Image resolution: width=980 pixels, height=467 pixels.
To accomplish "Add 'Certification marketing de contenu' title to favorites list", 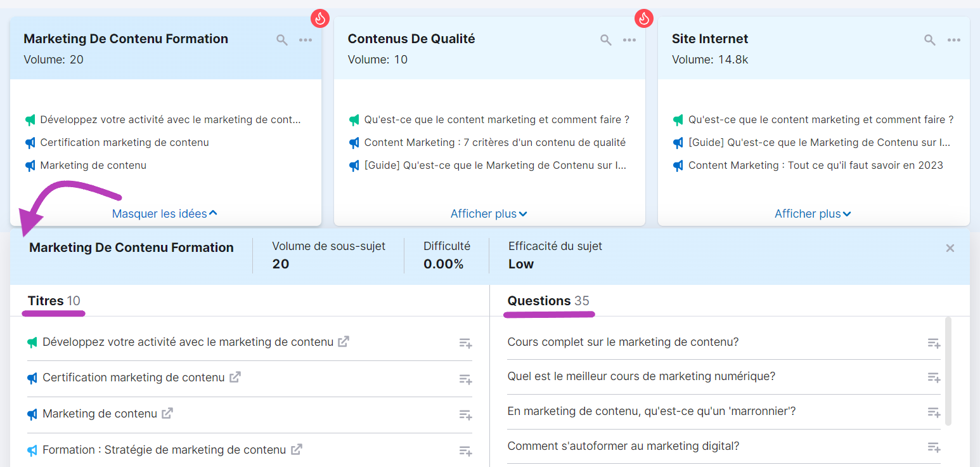I will pyautogui.click(x=466, y=379).
